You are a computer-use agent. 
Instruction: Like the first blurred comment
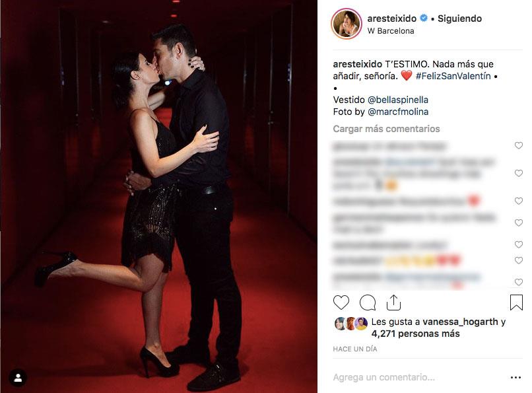pos(518,145)
